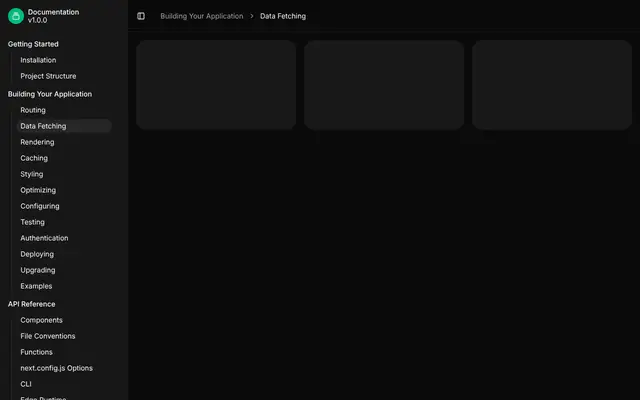Navigate to CLI reference
This screenshot has width=640, height=400.
point(26,384)
